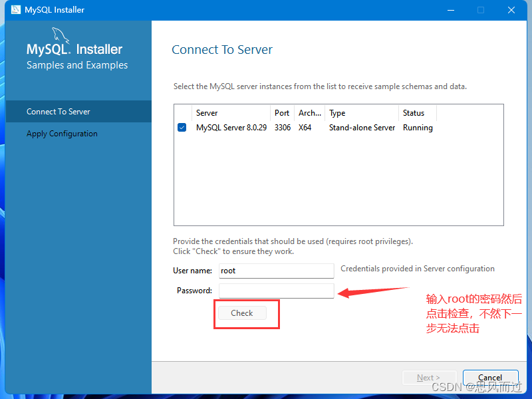Click the Port column header
Image resolution: width=532 pixels, height=399 pixels.
coord(282,113)
